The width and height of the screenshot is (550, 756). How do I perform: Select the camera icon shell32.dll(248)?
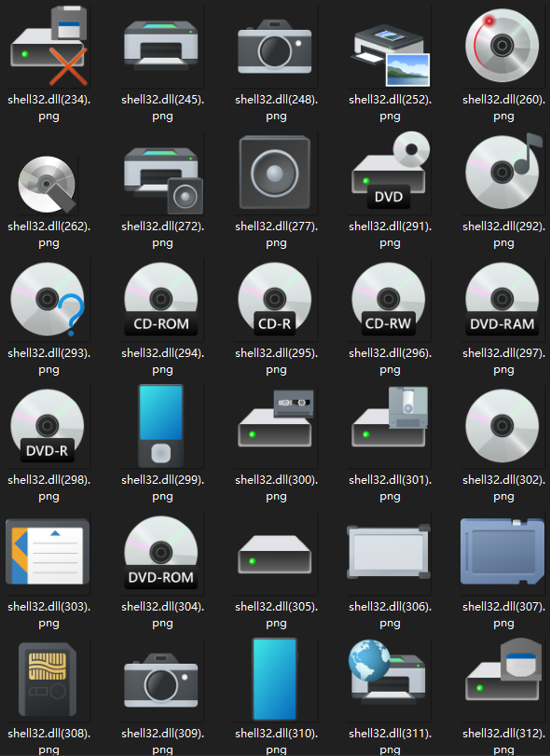click(275, 47)
